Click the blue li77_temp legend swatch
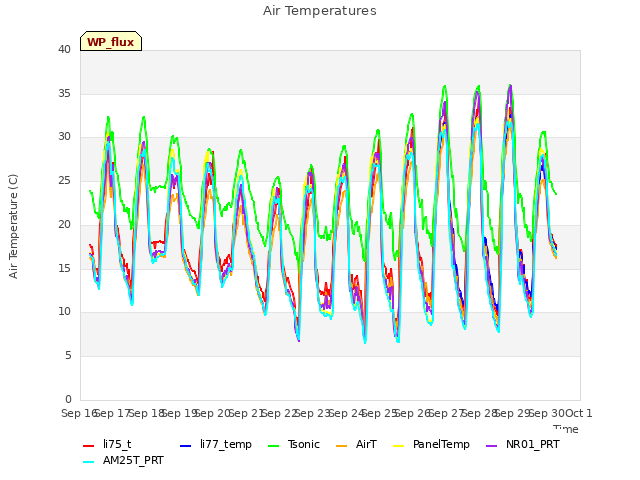 tap(186, 445)
